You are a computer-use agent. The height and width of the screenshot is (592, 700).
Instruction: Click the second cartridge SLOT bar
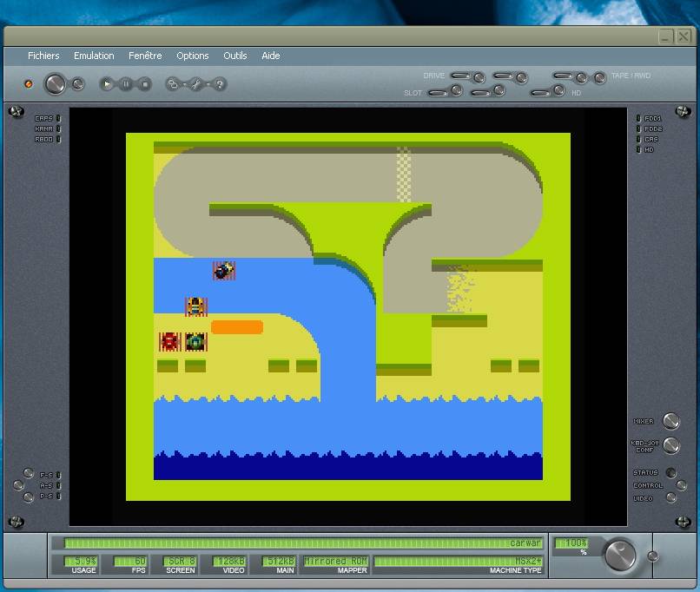click(481, 93)
